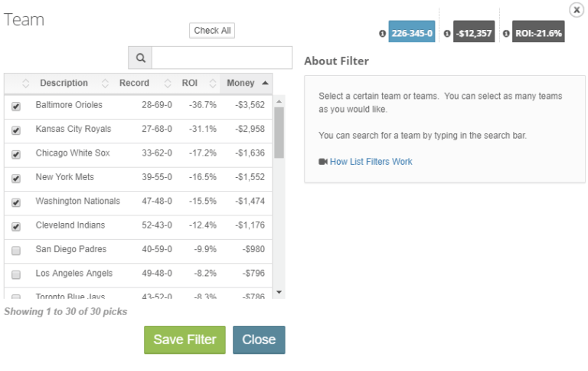This screenshot has height=371, width=588.
Task: Click the video camera icon
Action: [x=323, y=162]
